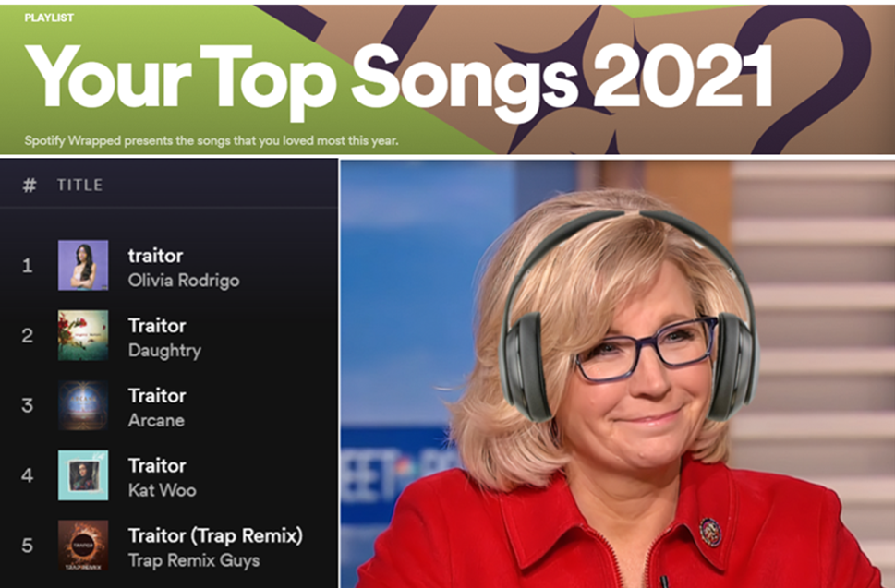Click the # column header
The width and height of the screenshot is (895, 588).
pyautogui.click(x=30, y=185)
